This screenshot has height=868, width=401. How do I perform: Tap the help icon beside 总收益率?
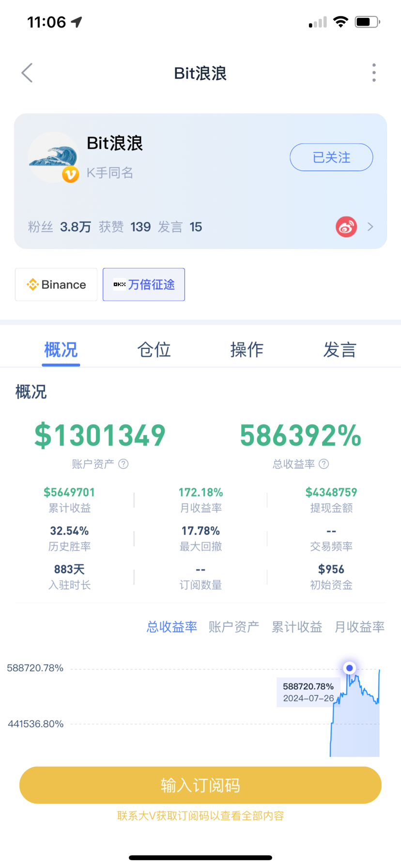(324, 464)
